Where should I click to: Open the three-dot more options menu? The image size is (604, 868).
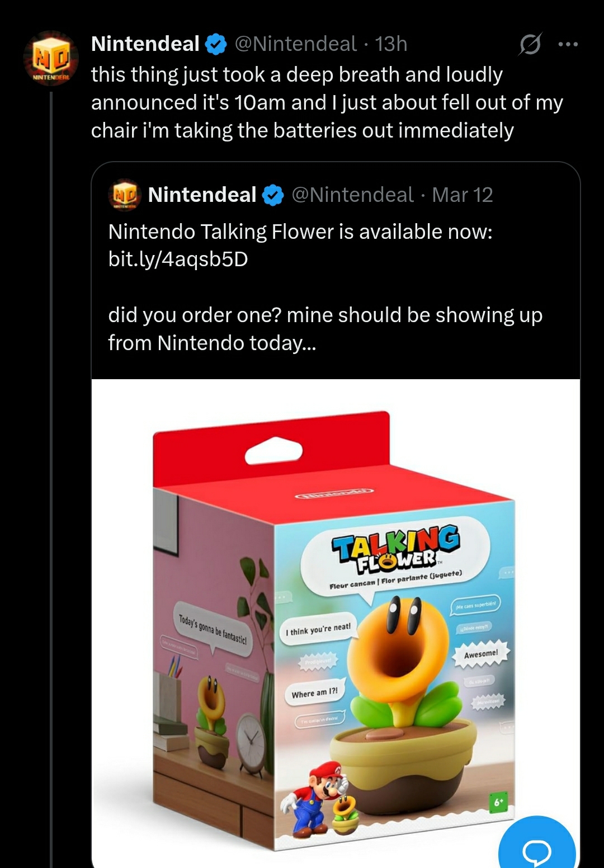[x=568, y=44]
